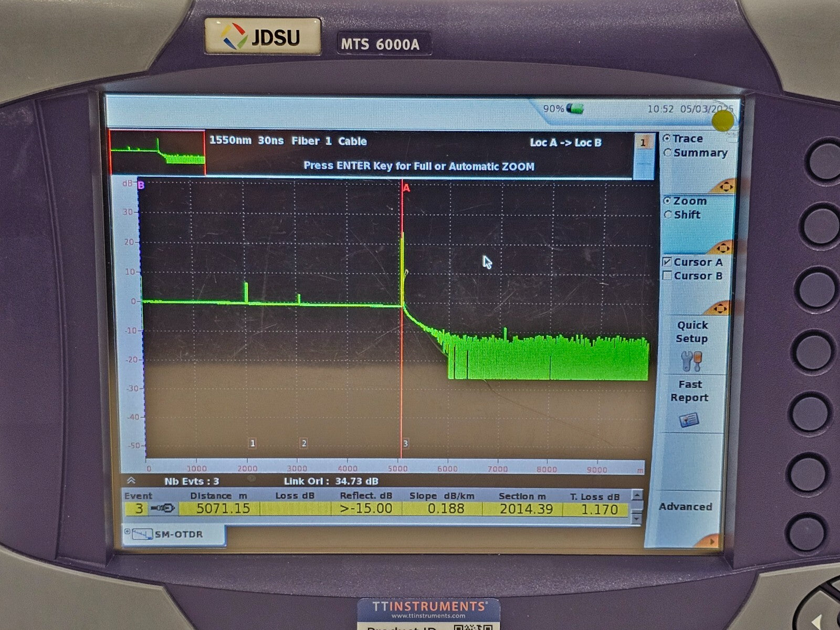Screen dimensions: 840x630
Task: Switch from Zoom to Shift mode
Action: (x=668, y=215)
